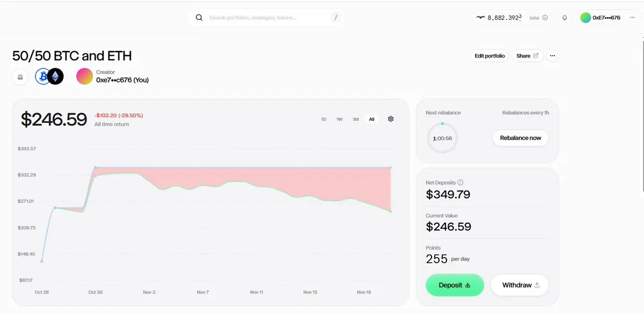Click the slash shortcut key badge in search
This screenshot has width=644, height=314.
point(336,18)
